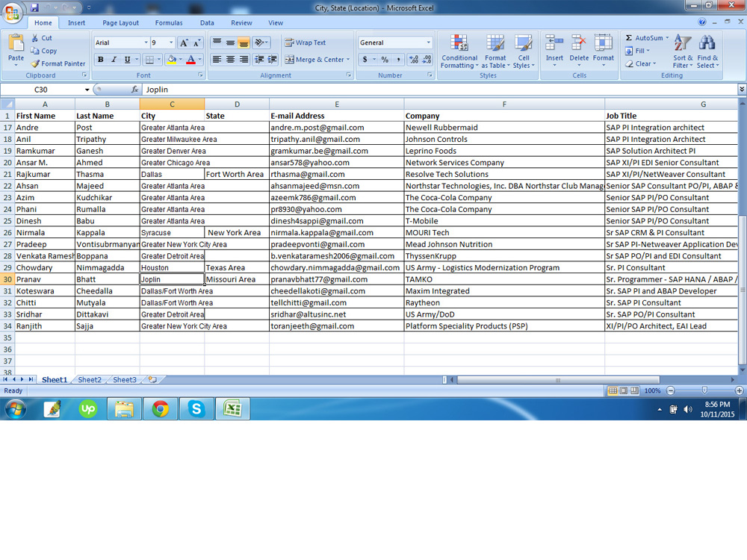
Task: Click the formula bar showing Joplin
Action: (x=440, y=90)
